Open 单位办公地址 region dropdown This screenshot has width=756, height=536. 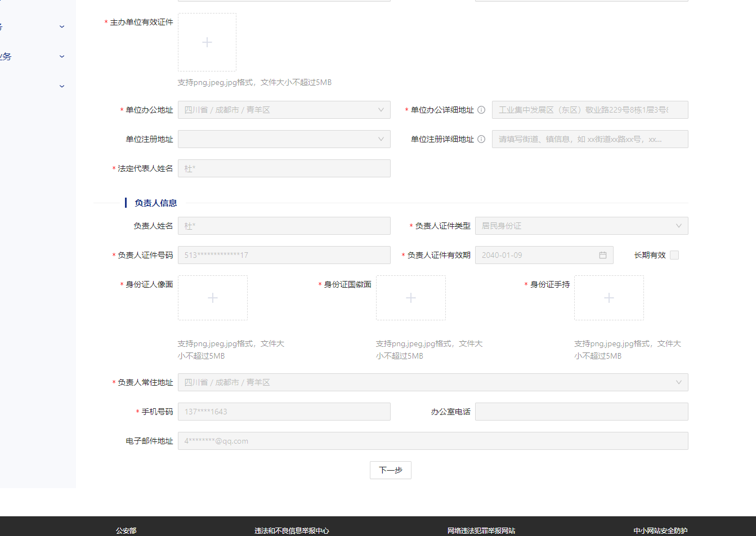coord(284,110)
